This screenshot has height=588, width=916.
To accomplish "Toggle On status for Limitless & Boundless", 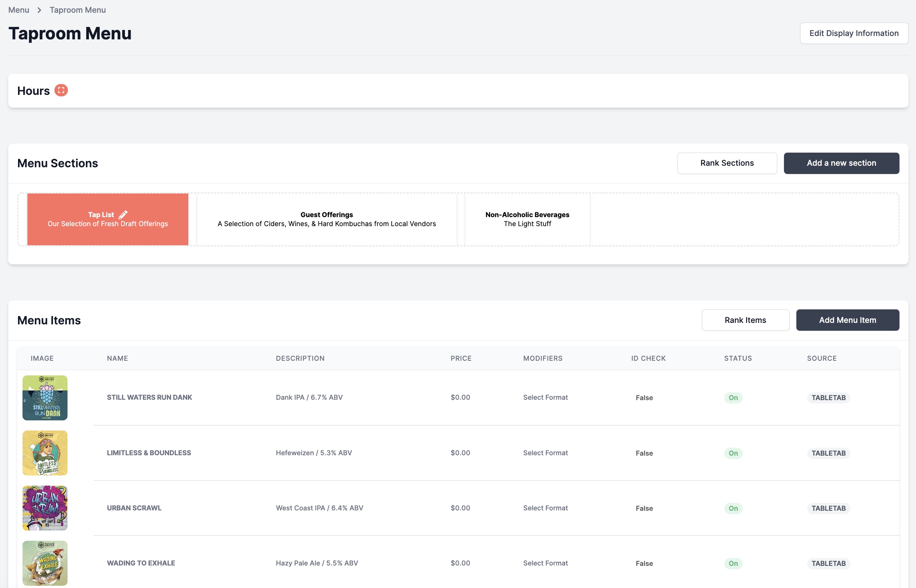I will point(733,453).
